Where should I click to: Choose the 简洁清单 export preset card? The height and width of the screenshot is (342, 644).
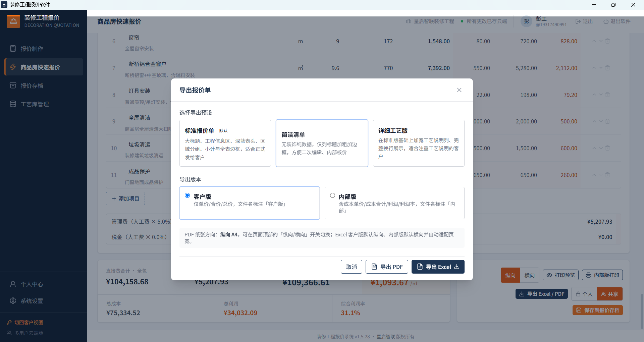pyautogui.click(x=322, y=143)
